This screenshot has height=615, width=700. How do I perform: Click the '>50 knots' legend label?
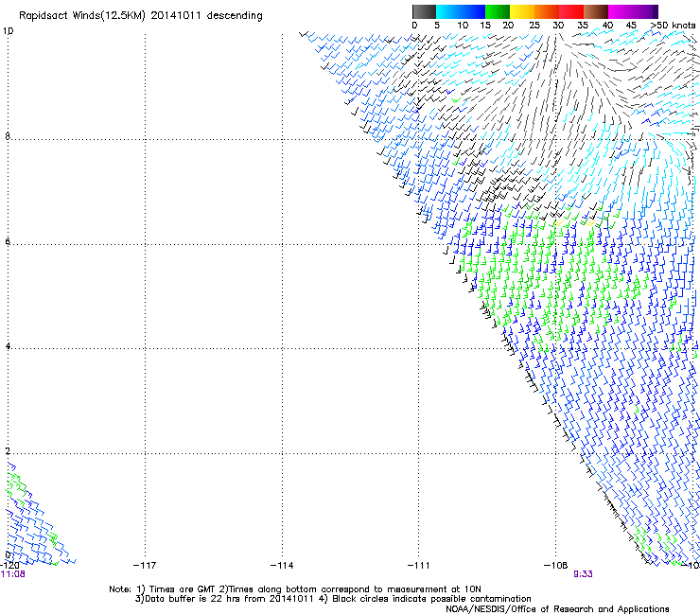coord(674,26)
